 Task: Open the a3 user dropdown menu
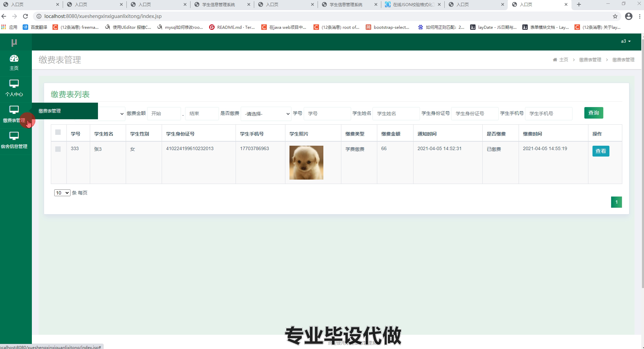pyautogui.click(x=626, y=41)
